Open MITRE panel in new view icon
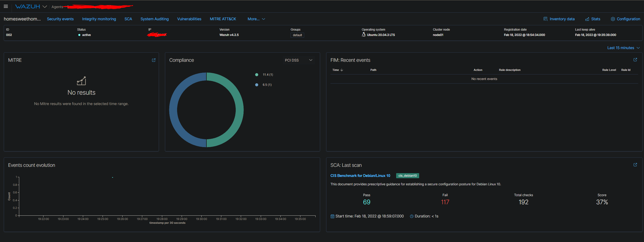 tap(154, 60)
